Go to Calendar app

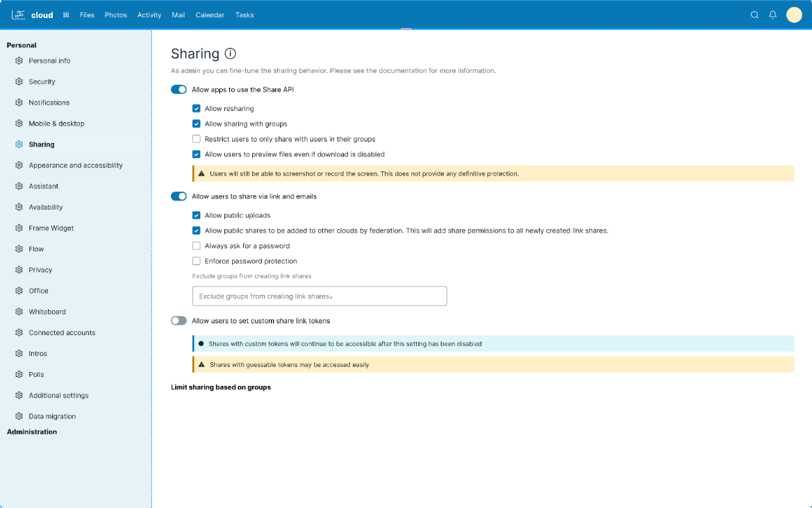pos(210,15)
